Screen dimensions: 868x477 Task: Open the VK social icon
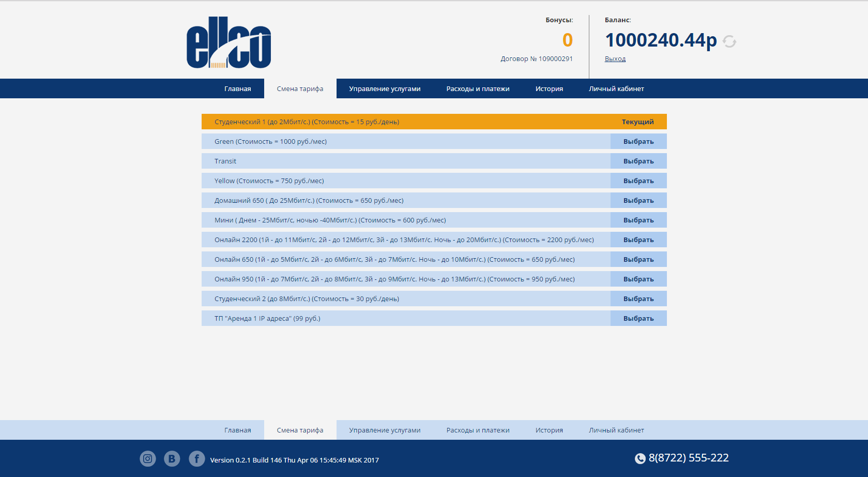point(172,458)
